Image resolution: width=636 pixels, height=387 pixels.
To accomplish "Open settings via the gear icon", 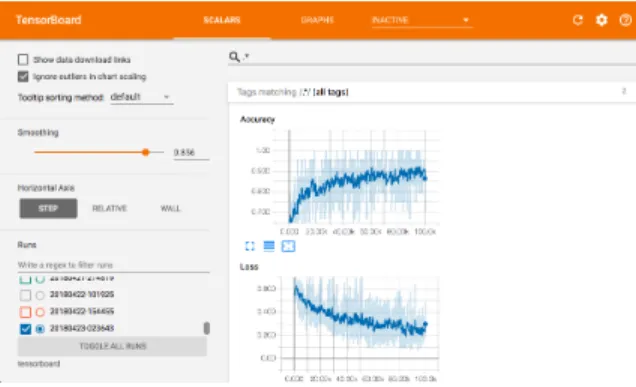I will coord(602,20).
